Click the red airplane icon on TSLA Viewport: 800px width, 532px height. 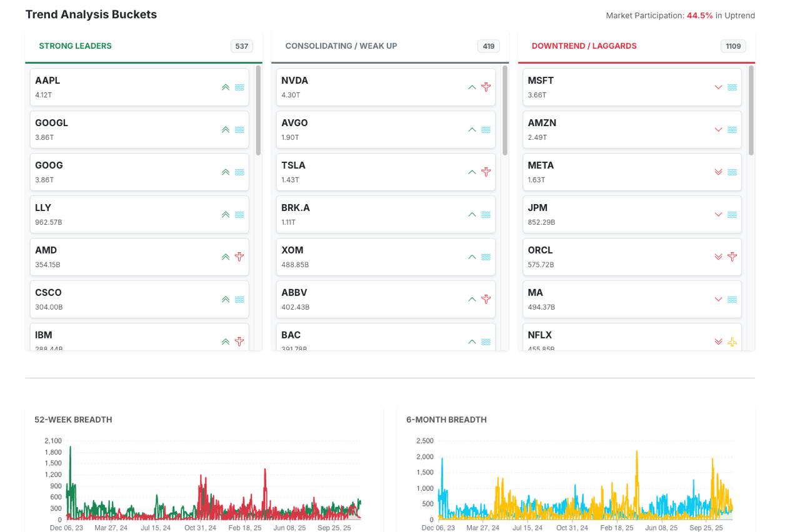pos(486,172)
